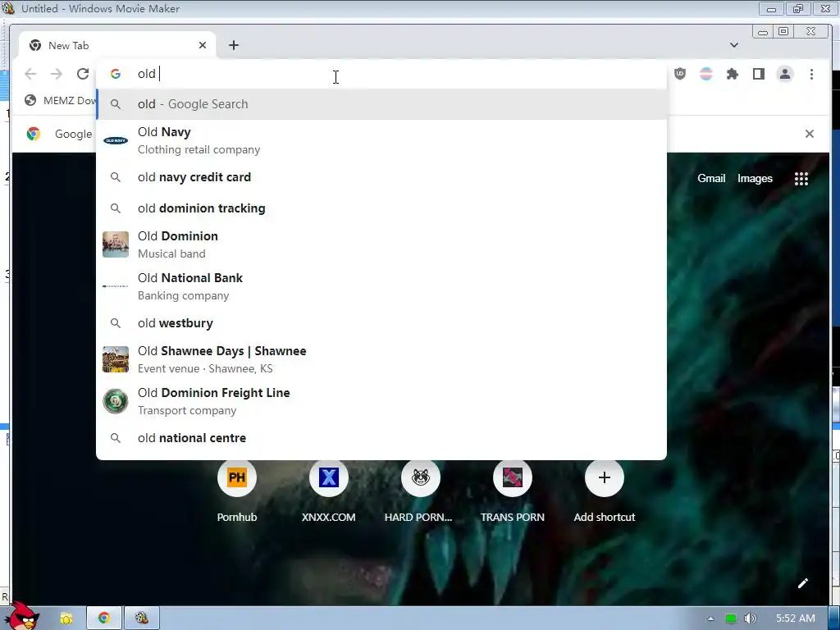The height and width of the screenshot is (630, 840).
Task: Open the Extensions puzzle piece menu
Action: [733, 74]
